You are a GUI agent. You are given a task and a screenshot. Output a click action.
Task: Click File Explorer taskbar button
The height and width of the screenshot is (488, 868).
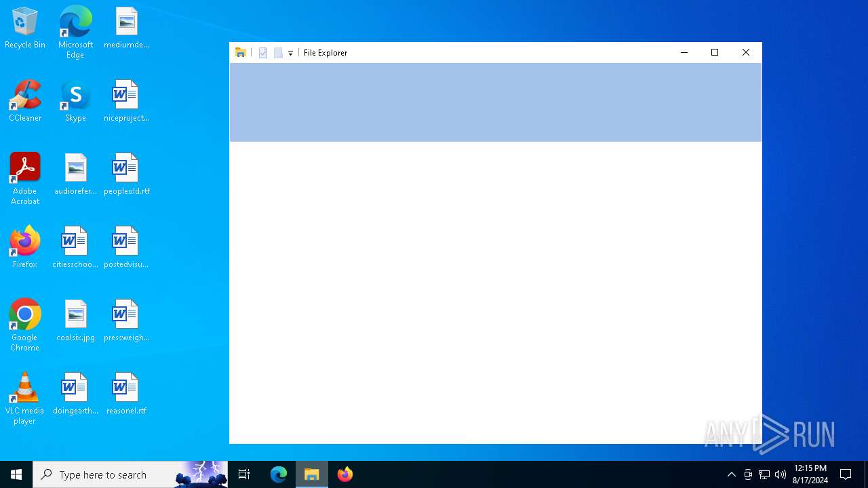[312, 474]
